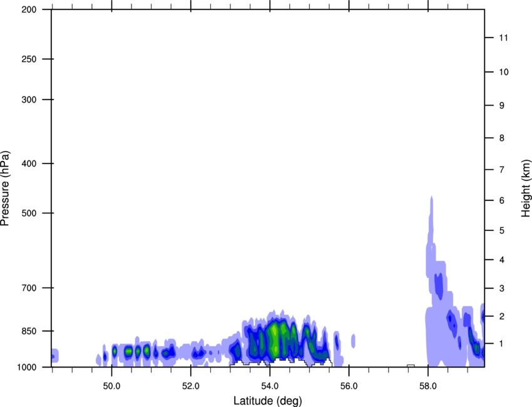Click the 'Latitude (deg)' axis title

[267, 401]
